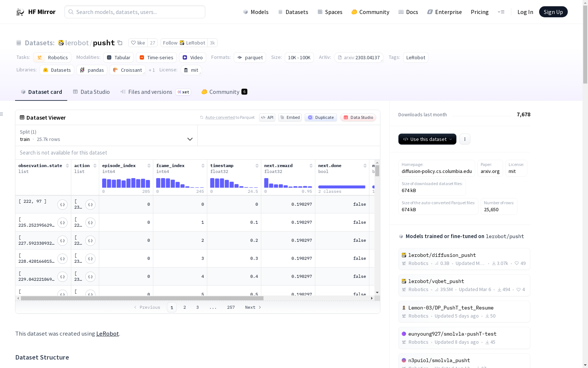Expand action cell in the frame 2 row

pyautogui.click(x=90, y=241)
